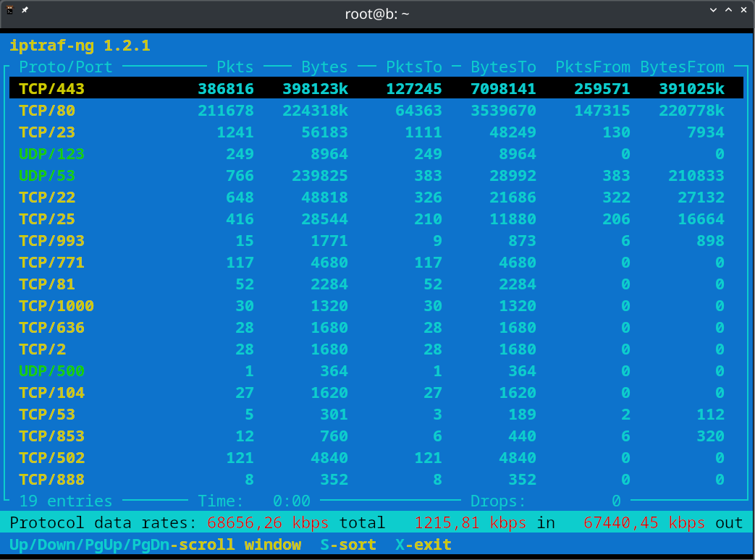Close the root@b terminal window
Image resolution: width=755 pixels, height=560 pixels.
click(743, 10)
